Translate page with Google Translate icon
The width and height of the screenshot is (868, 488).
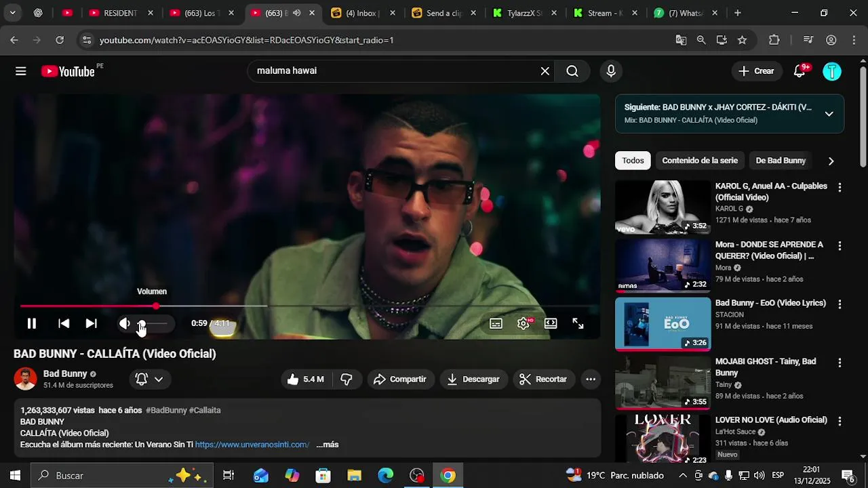point(681,40)
